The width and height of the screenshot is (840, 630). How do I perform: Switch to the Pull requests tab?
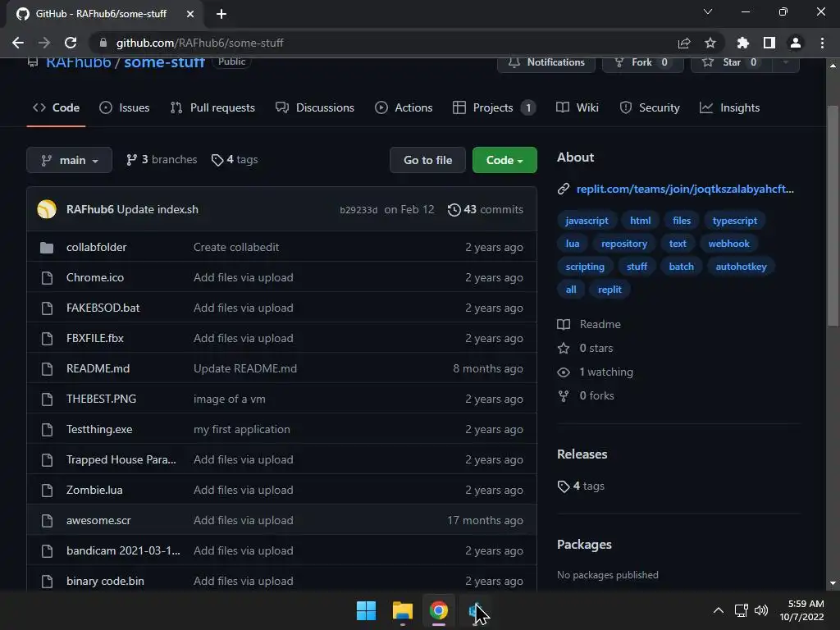tap(212, 107)
